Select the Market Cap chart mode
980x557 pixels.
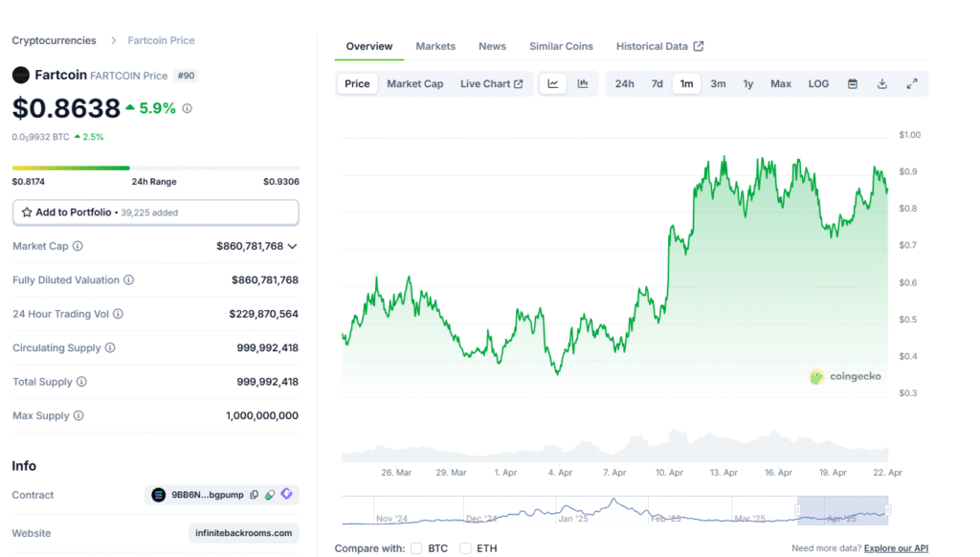[415, 84]
